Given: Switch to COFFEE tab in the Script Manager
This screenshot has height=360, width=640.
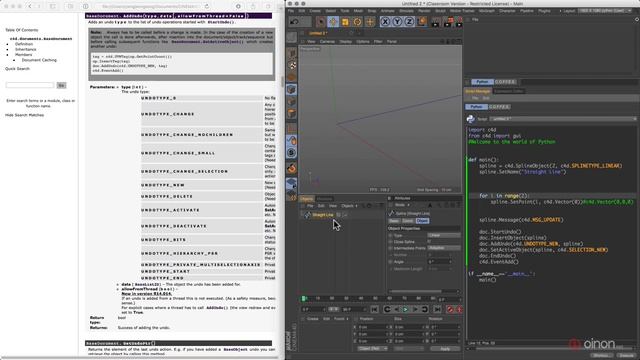Looking at the screenshot, I should point(499,107).
